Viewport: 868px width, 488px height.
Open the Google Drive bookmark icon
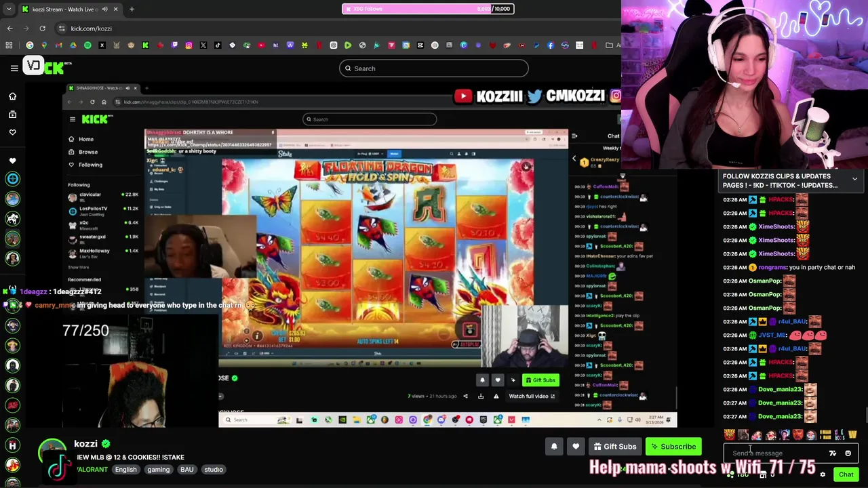(x=73, y=45)
